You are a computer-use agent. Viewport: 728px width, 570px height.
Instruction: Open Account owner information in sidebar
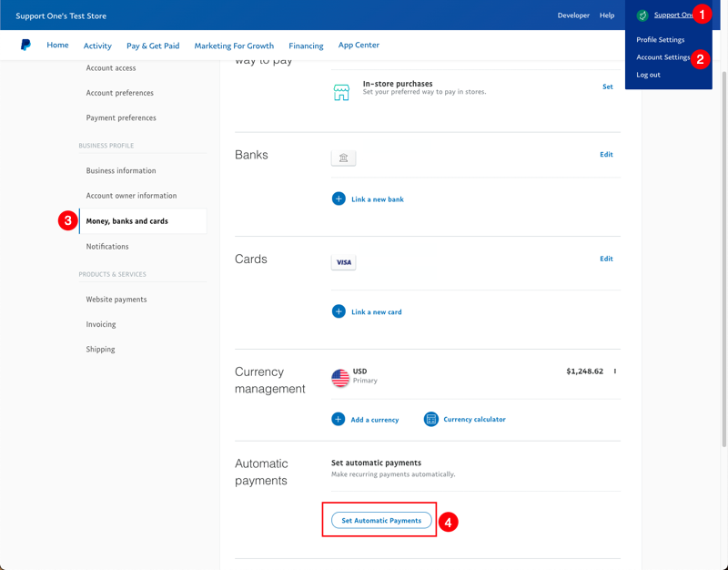point(131,196)
